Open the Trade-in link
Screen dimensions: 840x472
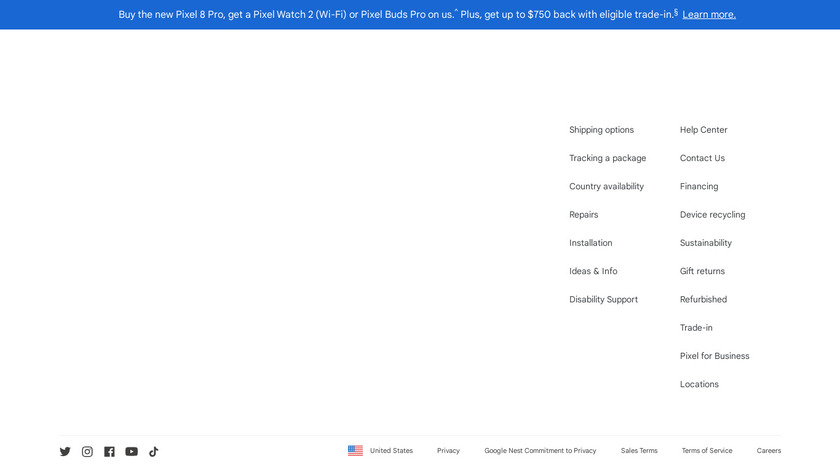697,328
